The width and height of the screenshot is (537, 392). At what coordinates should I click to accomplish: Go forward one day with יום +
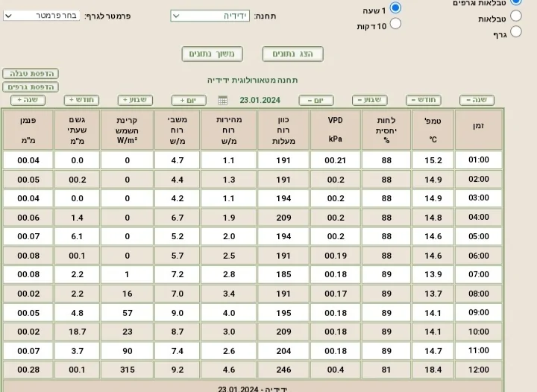point(189,101)
